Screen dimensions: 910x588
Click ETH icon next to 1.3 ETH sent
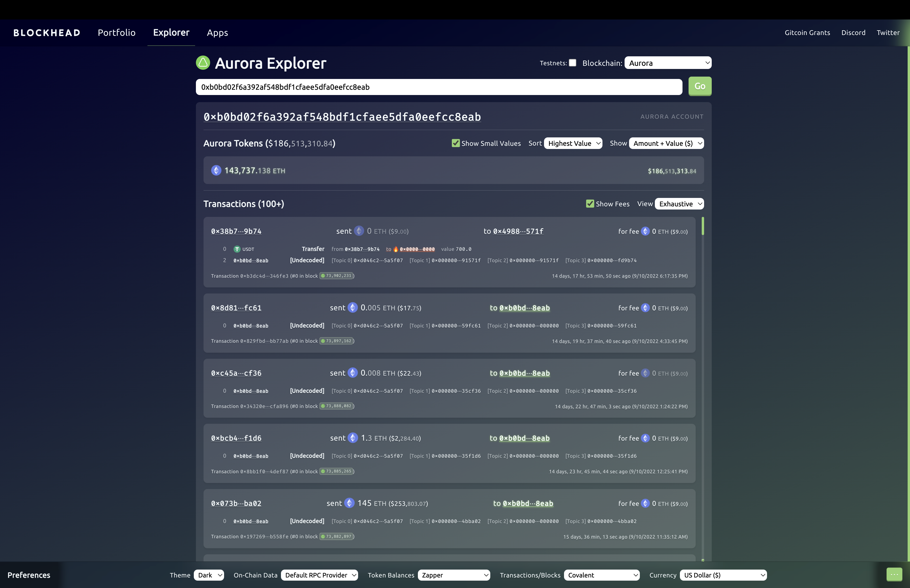(x=353, y=437)
